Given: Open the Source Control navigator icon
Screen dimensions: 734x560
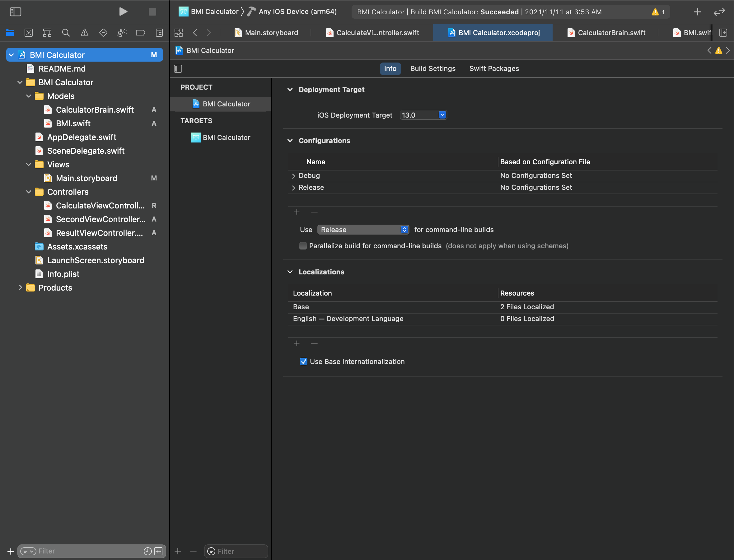Looking at the screenshot, I should pos(29,33).
